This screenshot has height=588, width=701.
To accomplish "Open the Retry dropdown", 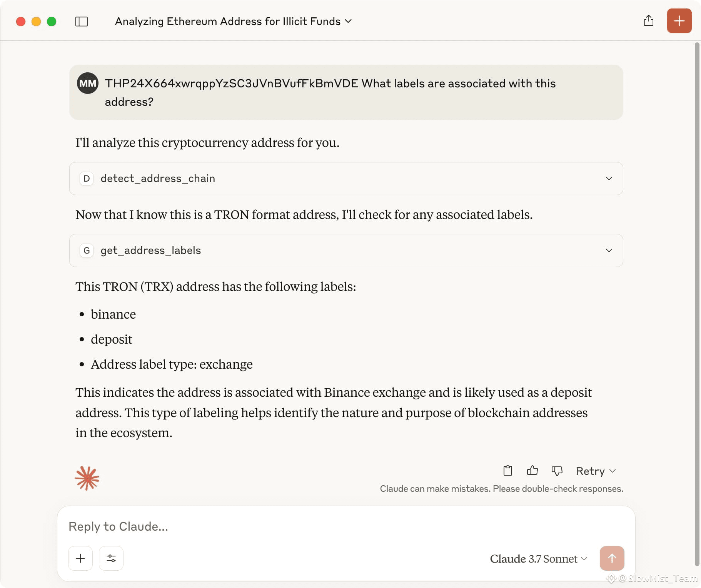I will tap(596, 471).
